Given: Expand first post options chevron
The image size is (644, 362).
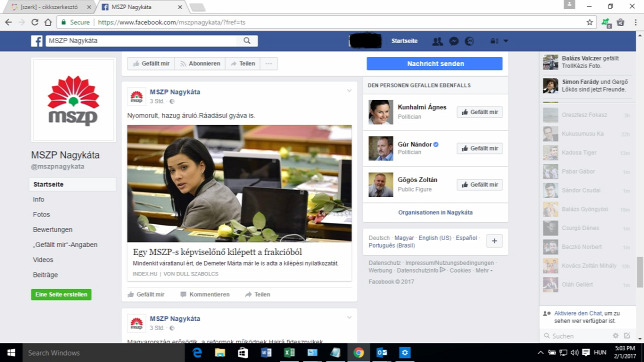Looking at the screenshot, I should (349, 91).
